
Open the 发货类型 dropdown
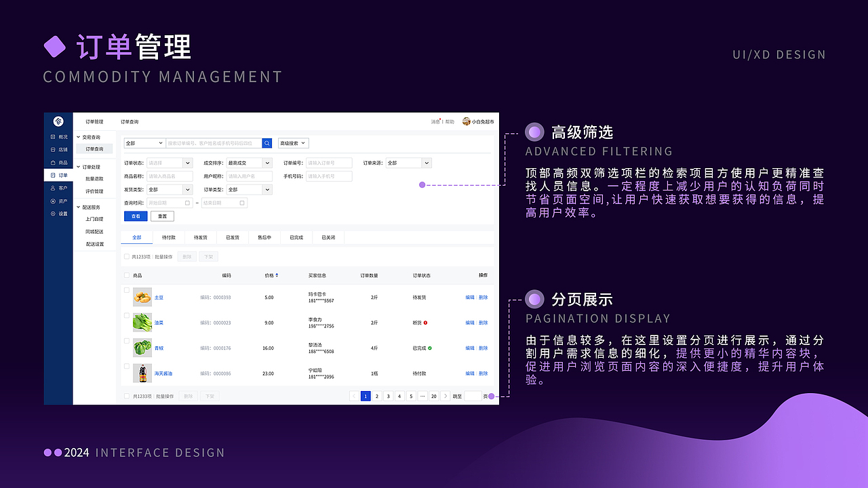170,190
